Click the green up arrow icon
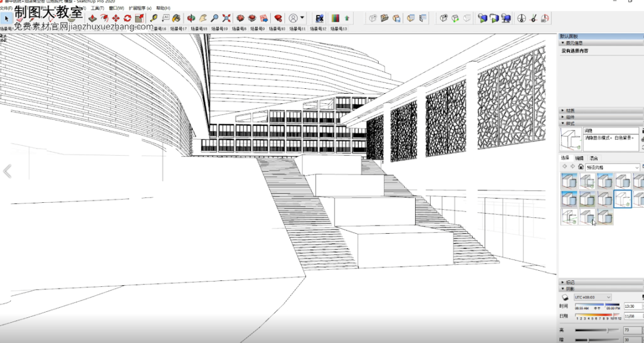Screen dimensions: 644x343 (x=347, y=18)
